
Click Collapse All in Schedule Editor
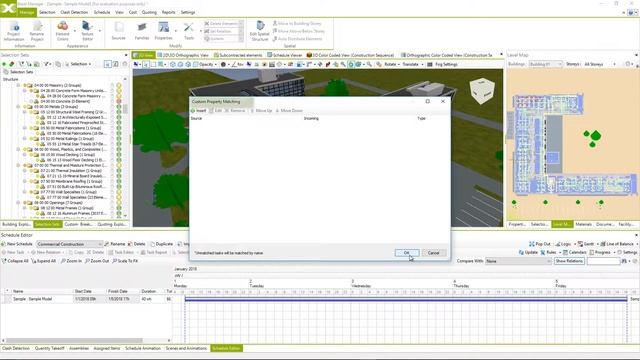[x=15, y=261]
